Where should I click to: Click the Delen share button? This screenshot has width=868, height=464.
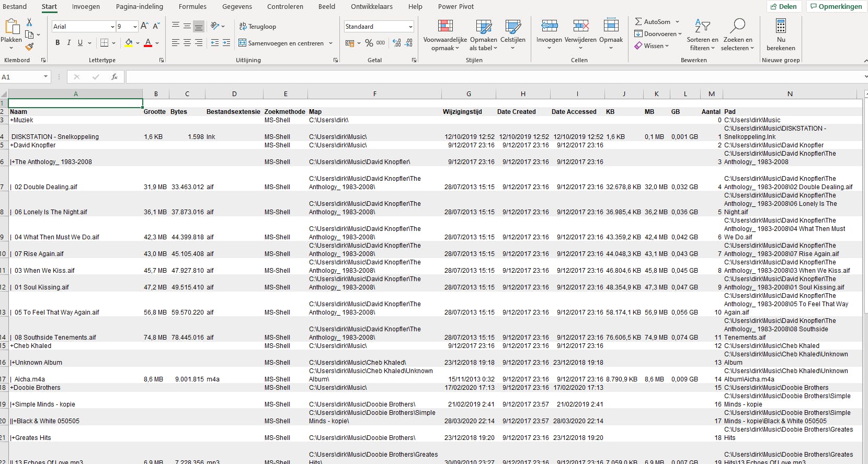point(783,7)
